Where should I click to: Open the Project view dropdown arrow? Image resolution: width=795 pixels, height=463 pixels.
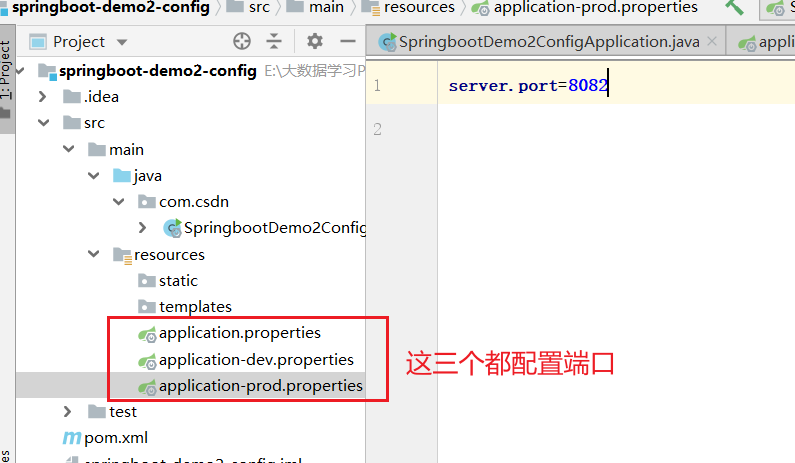(x=122, y=42)
